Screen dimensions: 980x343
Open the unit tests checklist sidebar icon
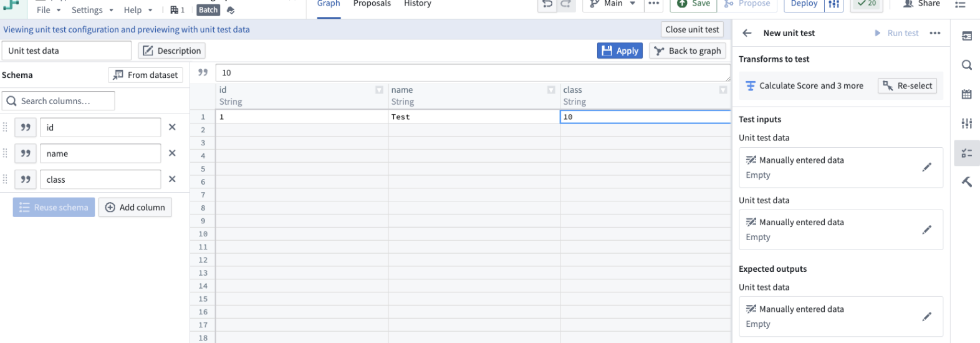click(x=967, y=153)
